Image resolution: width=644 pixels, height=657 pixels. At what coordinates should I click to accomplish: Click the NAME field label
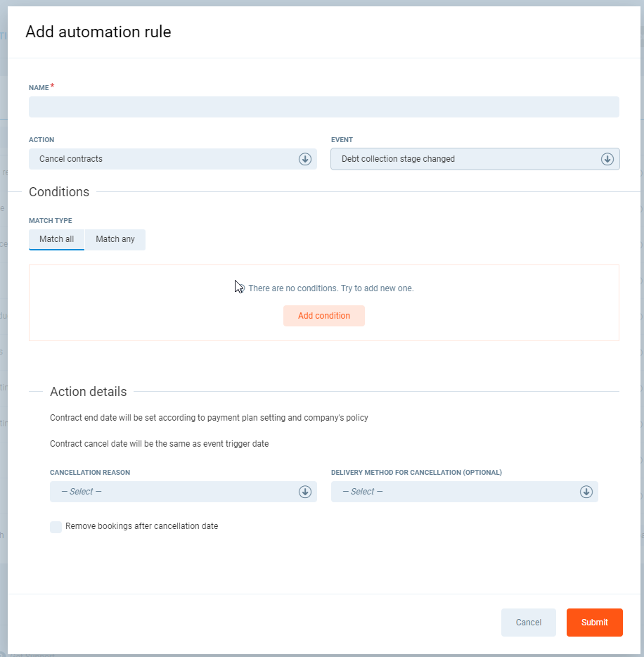click(x=39, y=88)
